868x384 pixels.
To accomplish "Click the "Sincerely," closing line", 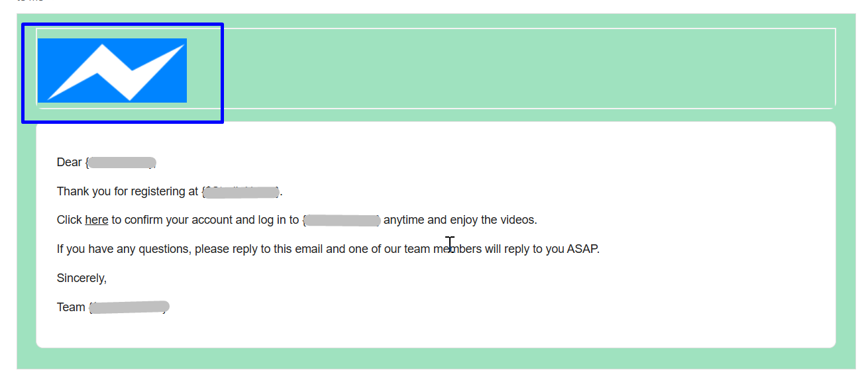I will pyautogui.click(x=81, y=278).
